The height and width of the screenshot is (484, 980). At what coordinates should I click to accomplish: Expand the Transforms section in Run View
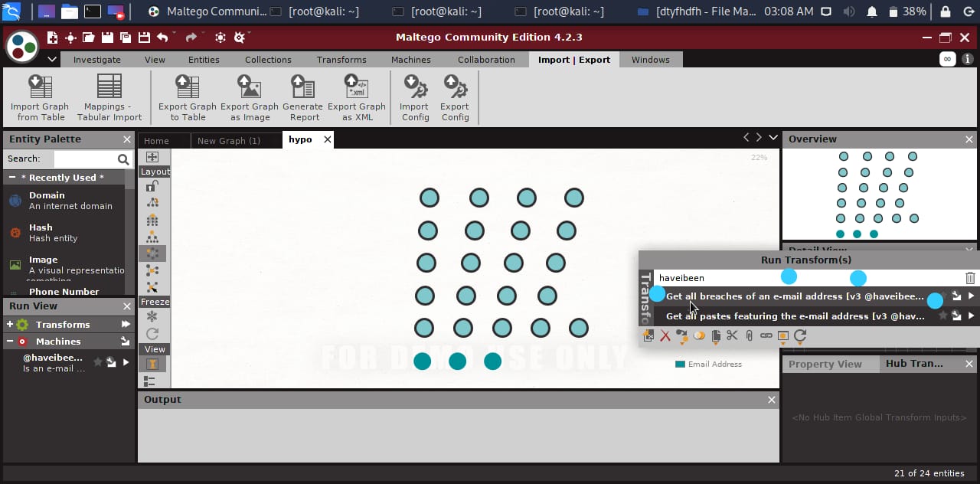[10, 325]
